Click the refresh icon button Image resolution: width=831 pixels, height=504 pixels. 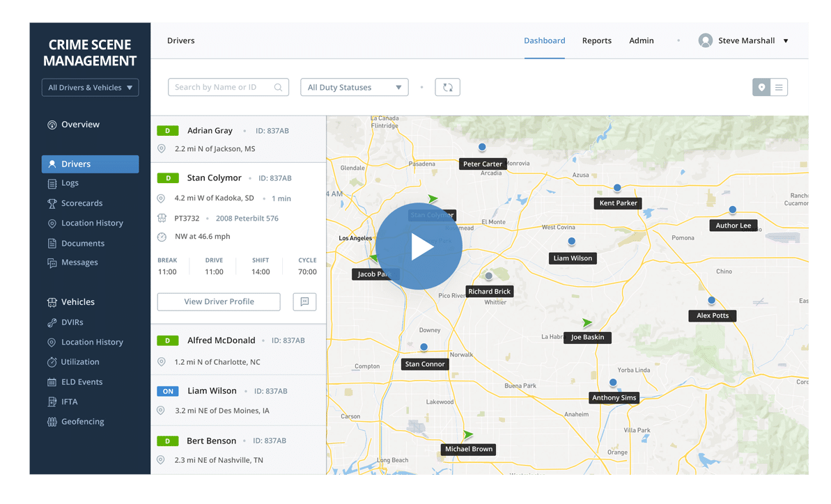tap(447, 88)
